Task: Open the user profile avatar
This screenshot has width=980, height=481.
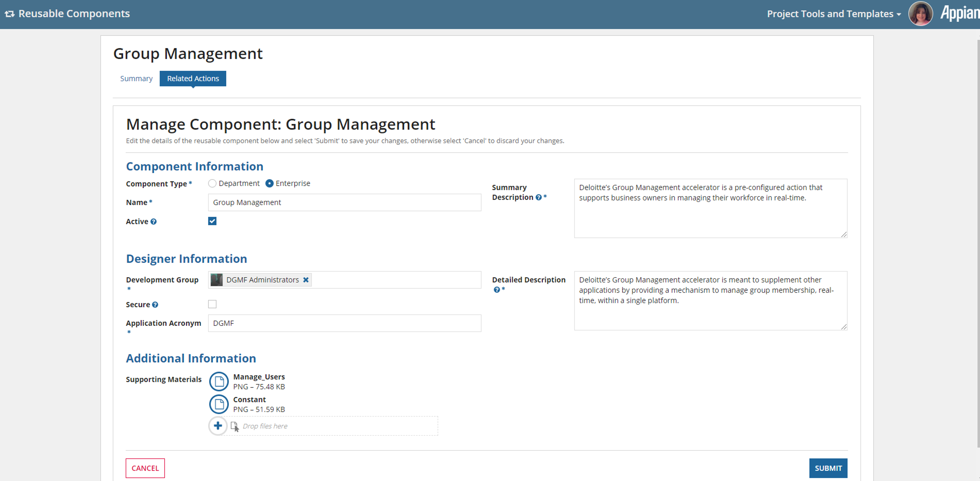Action: coord(920,14)
